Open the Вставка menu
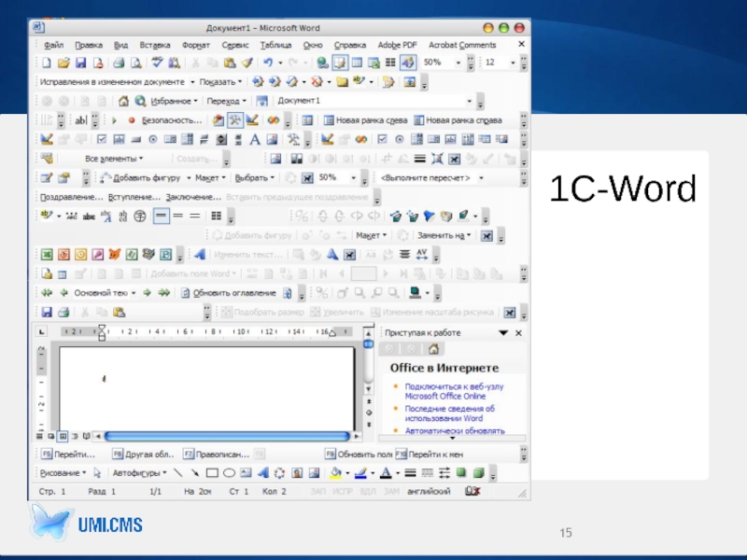The image size is (747, 560). (x=155, y=45)
